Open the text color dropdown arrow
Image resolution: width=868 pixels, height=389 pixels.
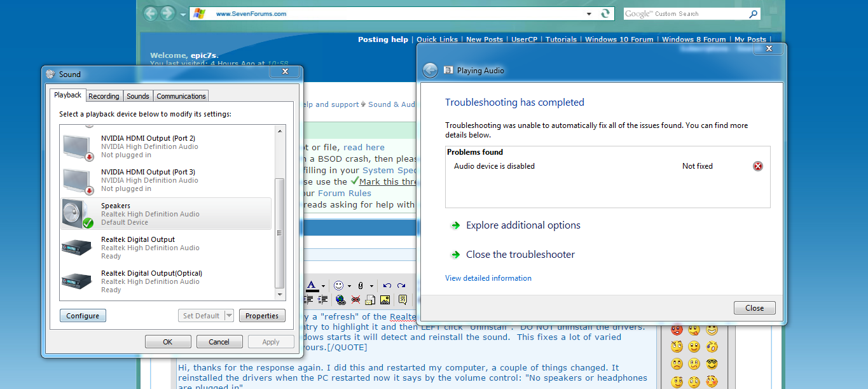[x=323, y=286]
